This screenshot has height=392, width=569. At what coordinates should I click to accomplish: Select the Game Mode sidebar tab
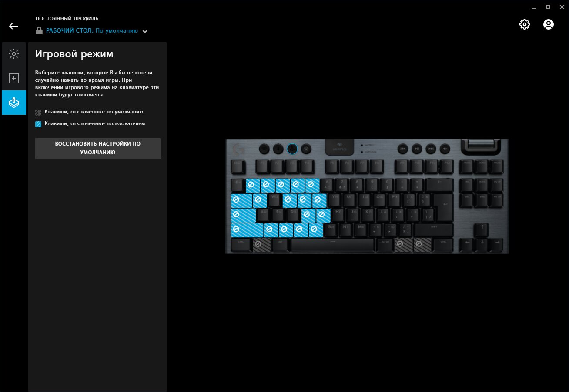pyautogui.click(x=14, y=103)
